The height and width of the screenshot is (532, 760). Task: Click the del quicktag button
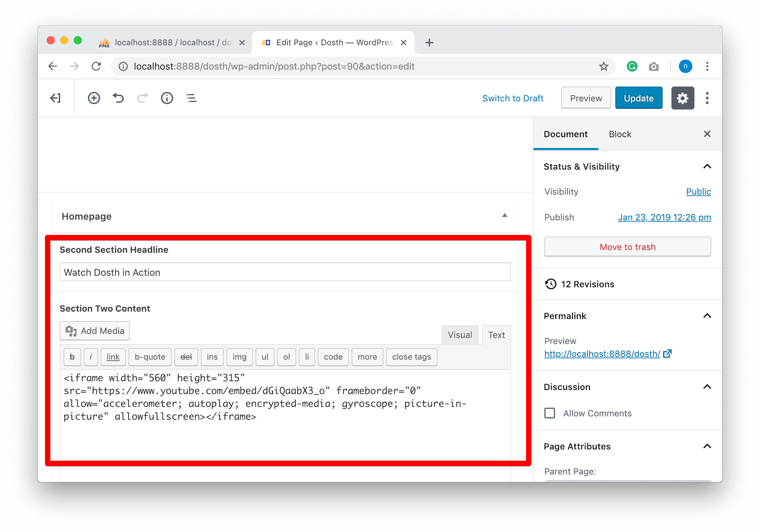186,357
